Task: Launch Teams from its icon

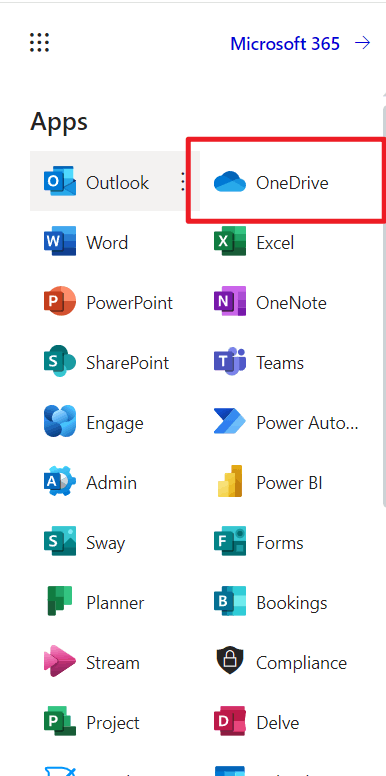Action: click(230, 361)
